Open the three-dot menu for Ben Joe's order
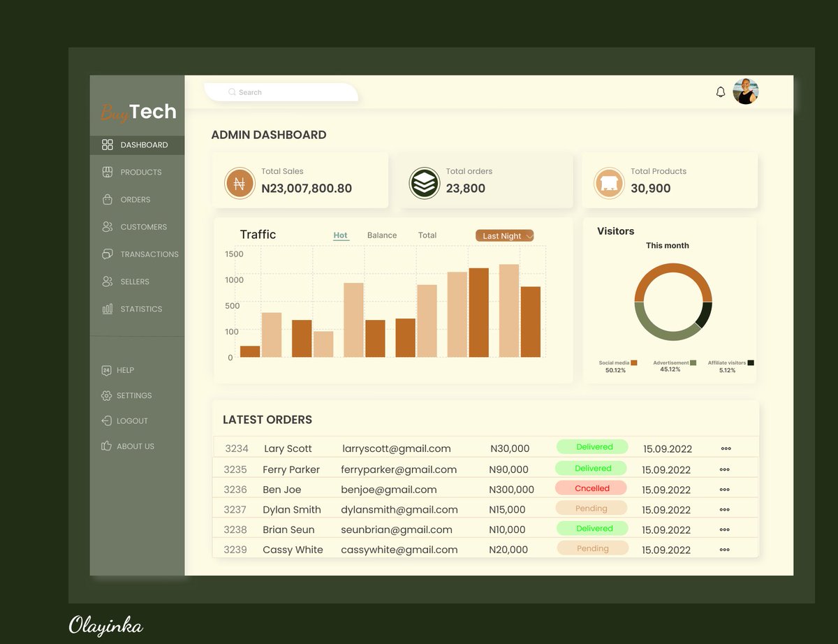The width and height of the screenshot is (838, 644). pos(725,490)
